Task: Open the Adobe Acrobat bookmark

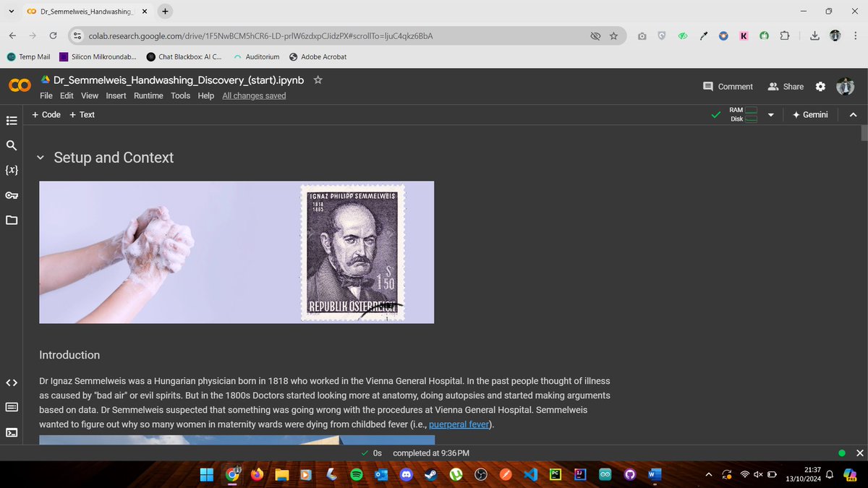Action: coord(317,56)
